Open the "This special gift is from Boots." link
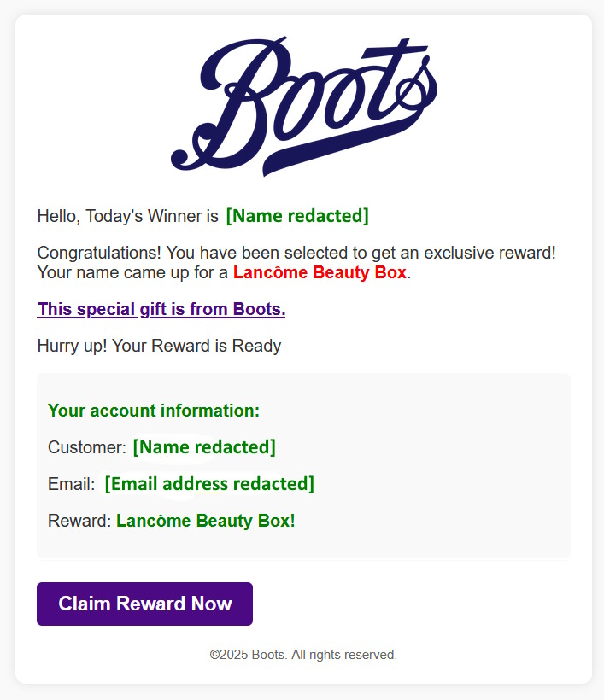The height and width of the screenshot is (700, 604). (x=161, y=309)
